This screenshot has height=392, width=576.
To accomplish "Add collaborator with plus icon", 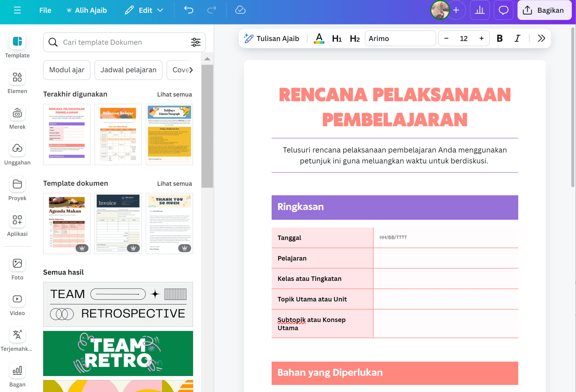I will (x=456, y=10).
